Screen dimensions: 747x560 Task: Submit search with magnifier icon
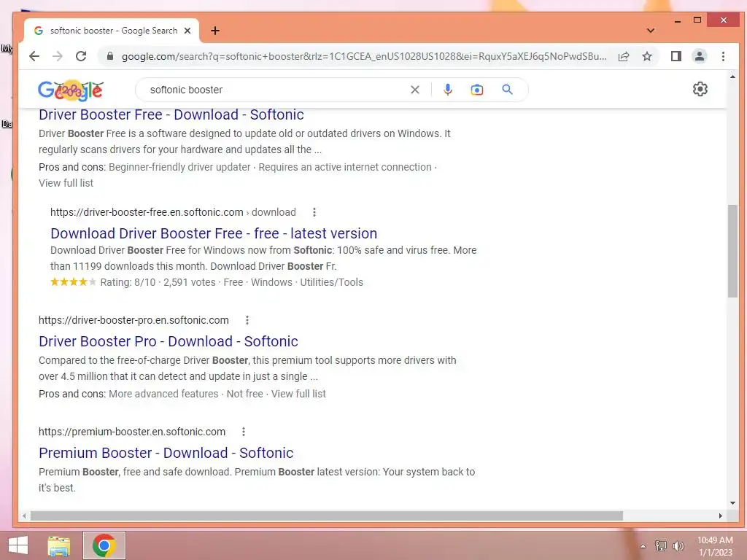pyautogui.click(x=508, y=90)
